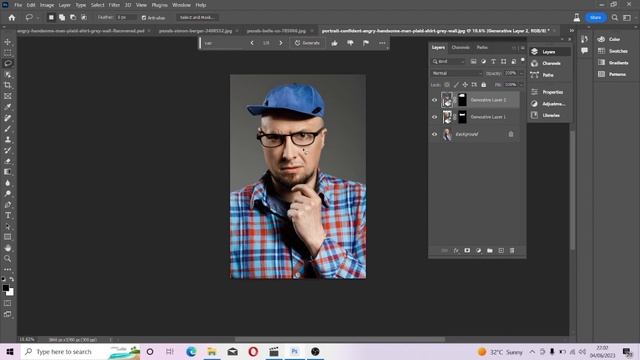The image size is (640, 360).
Task: Click the foreground color swatch
Action: click(x=5, y=288)
